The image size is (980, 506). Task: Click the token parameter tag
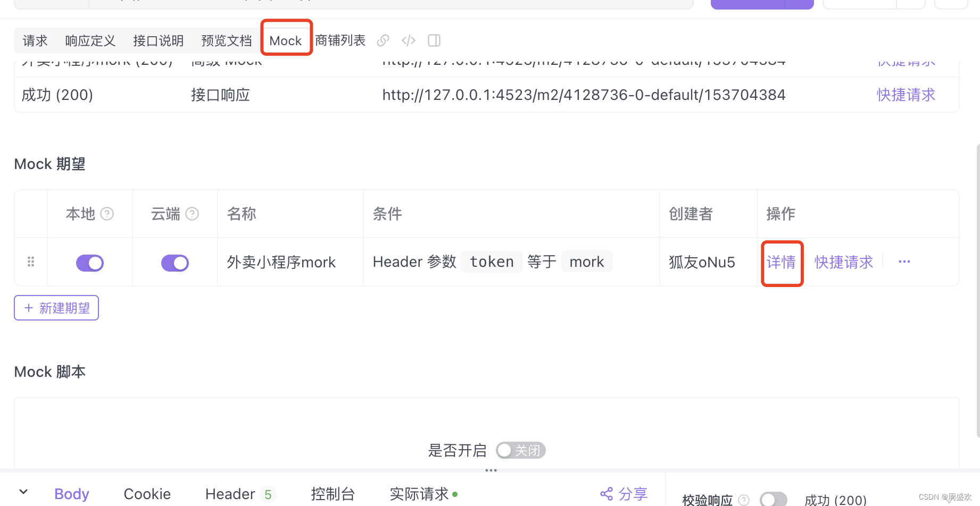tap(492, 262)
